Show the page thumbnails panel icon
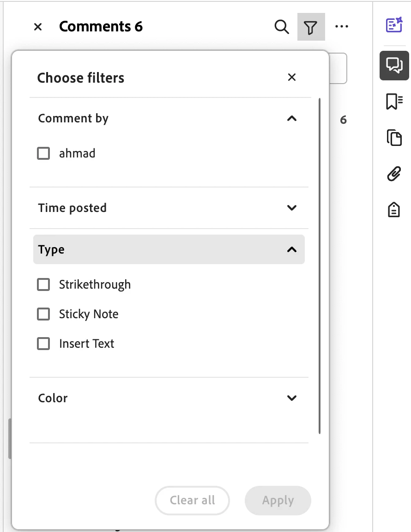Image resolution: width=411 pixels, height=532 pixels. tap(394, 138)
